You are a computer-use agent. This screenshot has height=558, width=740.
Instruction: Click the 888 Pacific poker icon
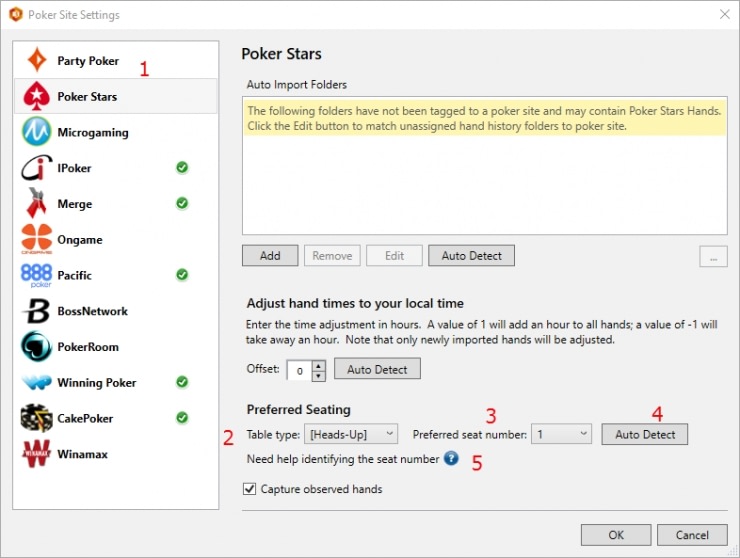coord(36,275)
